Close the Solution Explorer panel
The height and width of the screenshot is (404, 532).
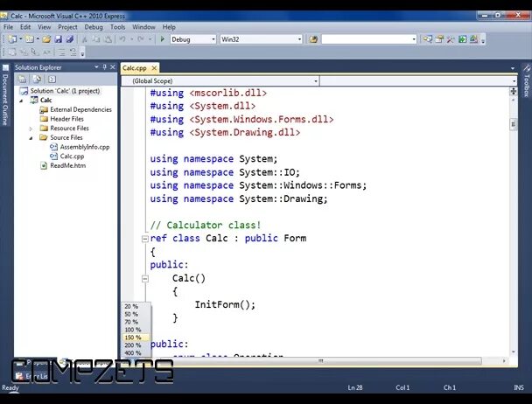tap(113, 67)
